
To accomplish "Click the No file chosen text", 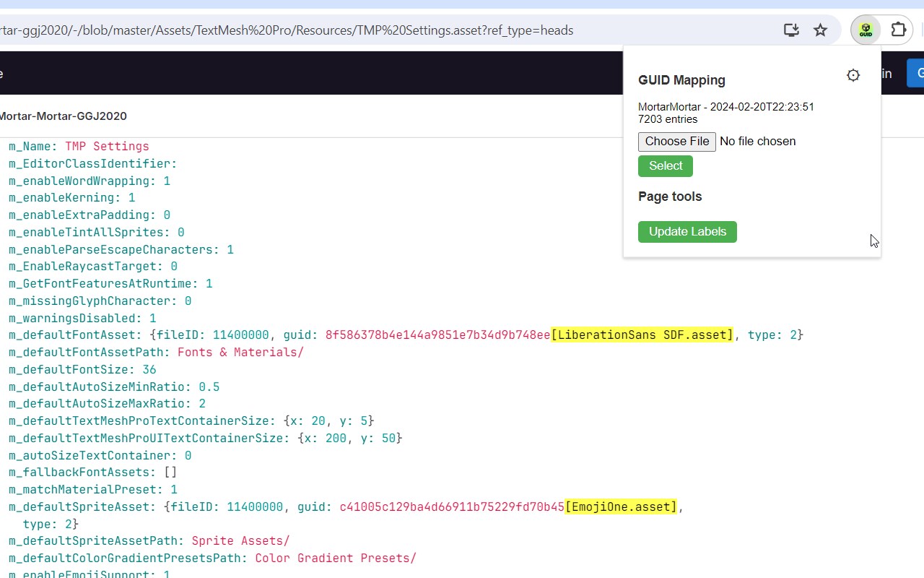I will pos(758,142).
